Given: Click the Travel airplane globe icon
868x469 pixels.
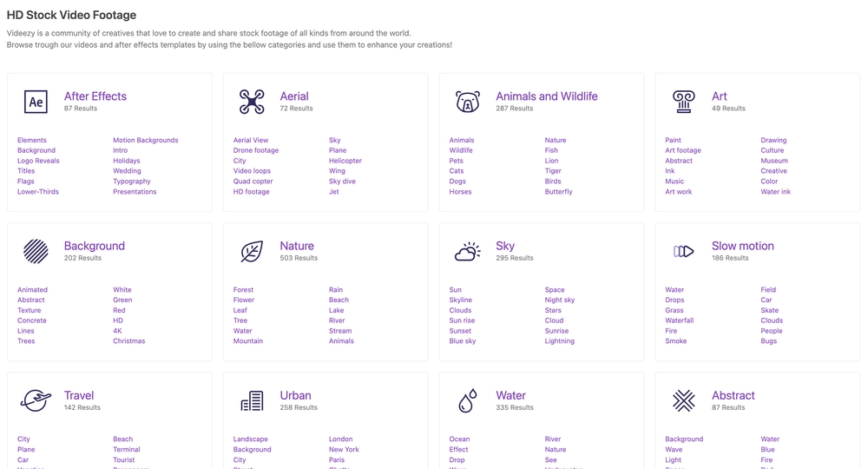Looking at the screenshot, I should pos(36,400).
